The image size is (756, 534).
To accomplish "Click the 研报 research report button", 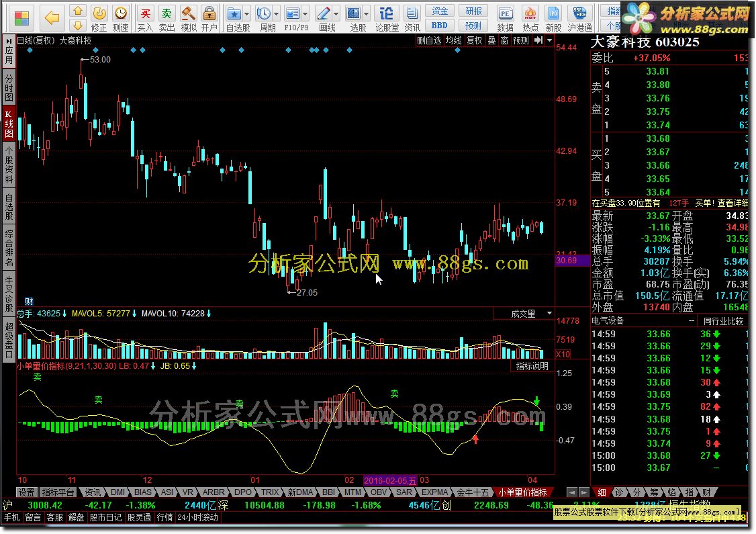I will (473, 11).
